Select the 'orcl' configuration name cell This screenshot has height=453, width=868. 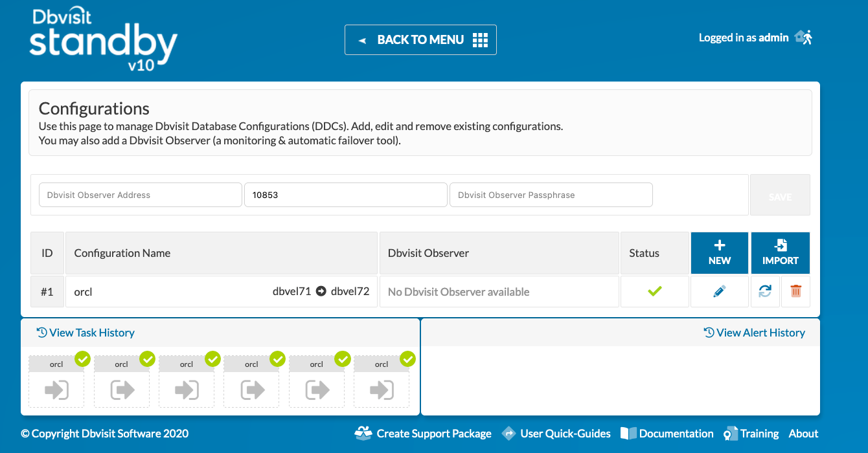221,292
